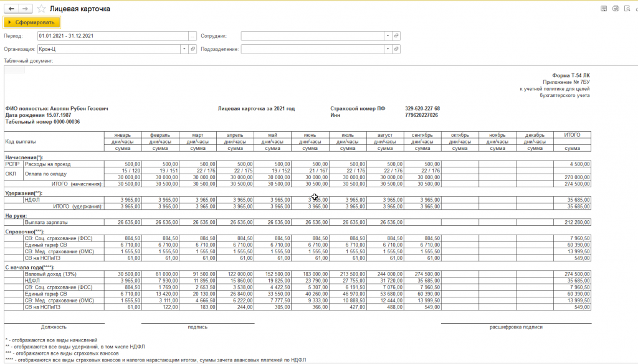Open the Подразделение item with open icon
638x364 pixels.
(x=396, y=49)
